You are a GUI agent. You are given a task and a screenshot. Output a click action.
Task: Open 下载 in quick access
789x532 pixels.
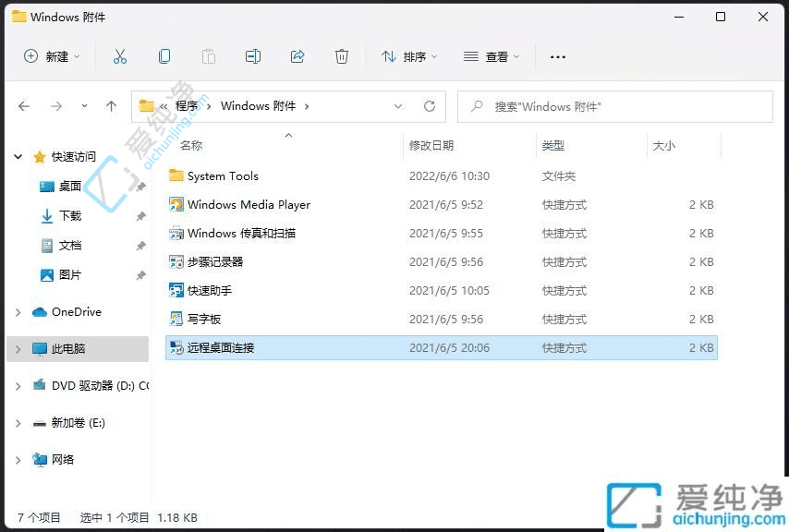[70, 216]
